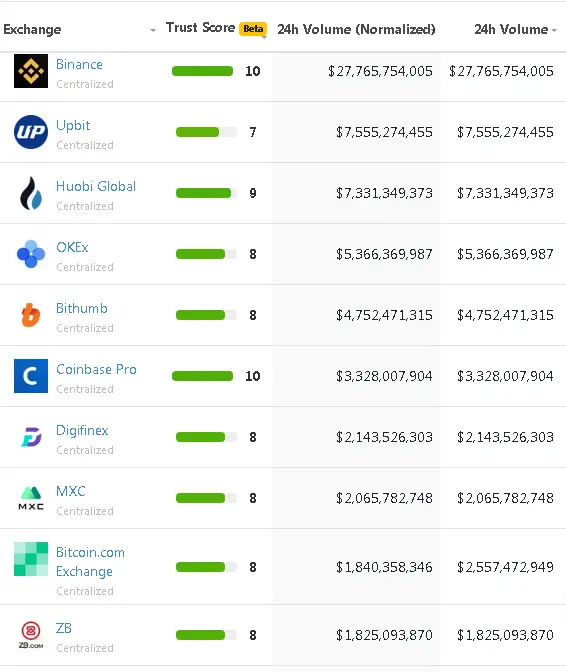Viewport: 566px width, 672px height.
Task: Click the Binance logo icon
Action: pyautogui.click(x=31, y=71)
